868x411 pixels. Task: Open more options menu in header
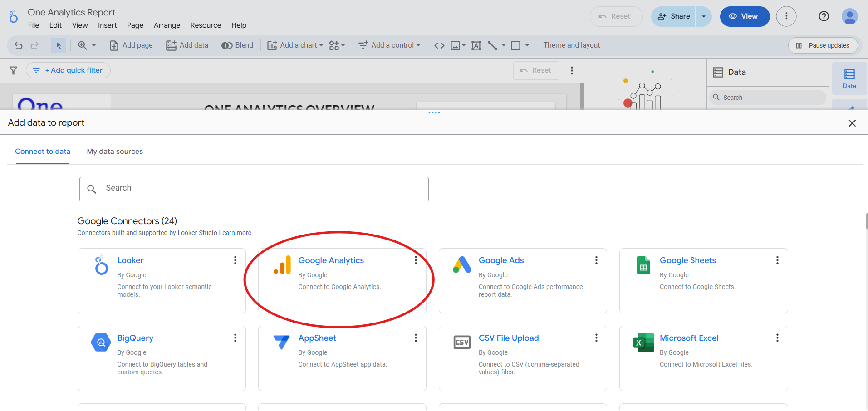(786, 16)
